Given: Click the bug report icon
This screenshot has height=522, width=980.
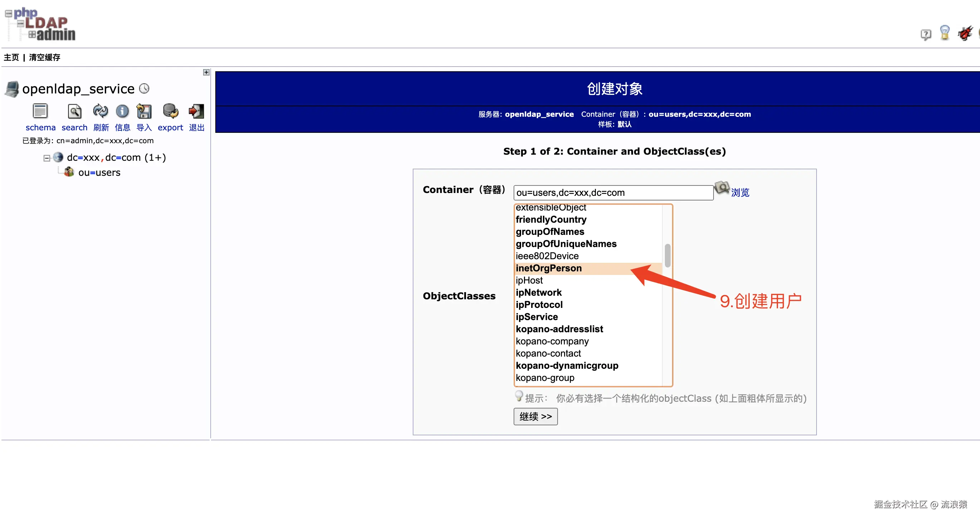Looking at the screenshot, I should pyautogui.click(x=965, y=33).
